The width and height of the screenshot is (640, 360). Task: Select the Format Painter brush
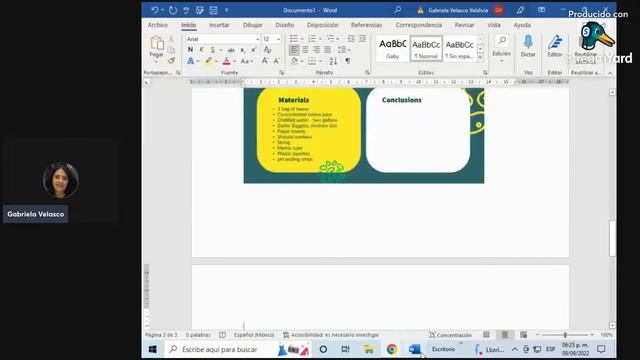pyautogui.click(x=171, y=60)
